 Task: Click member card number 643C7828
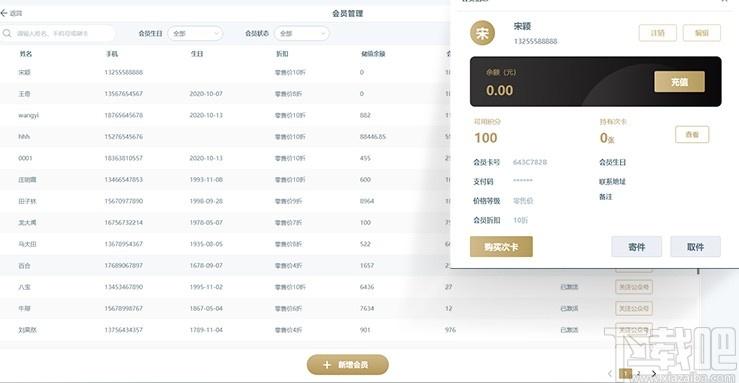530,162
